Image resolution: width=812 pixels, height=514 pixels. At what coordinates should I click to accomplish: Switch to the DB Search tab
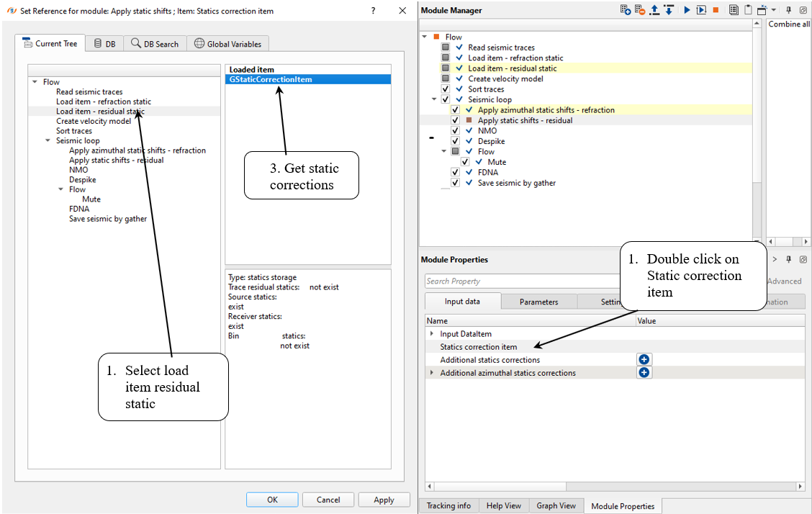point(155,44)
